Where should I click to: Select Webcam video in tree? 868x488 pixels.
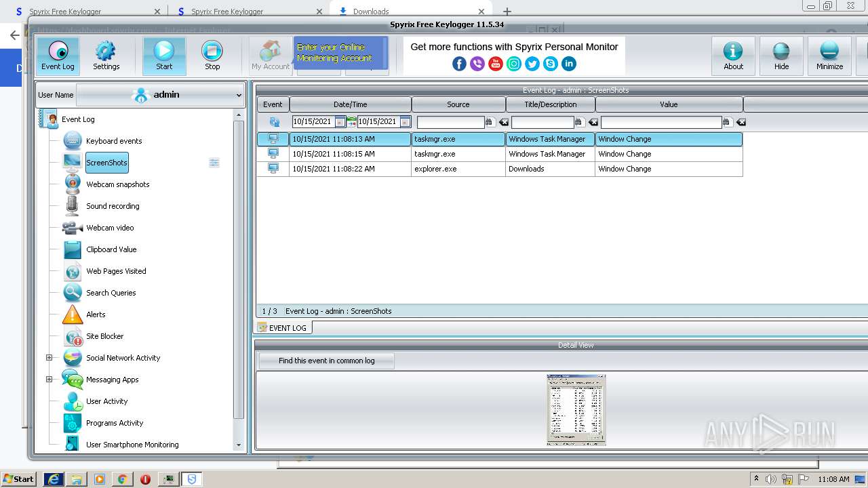(110, 228)
